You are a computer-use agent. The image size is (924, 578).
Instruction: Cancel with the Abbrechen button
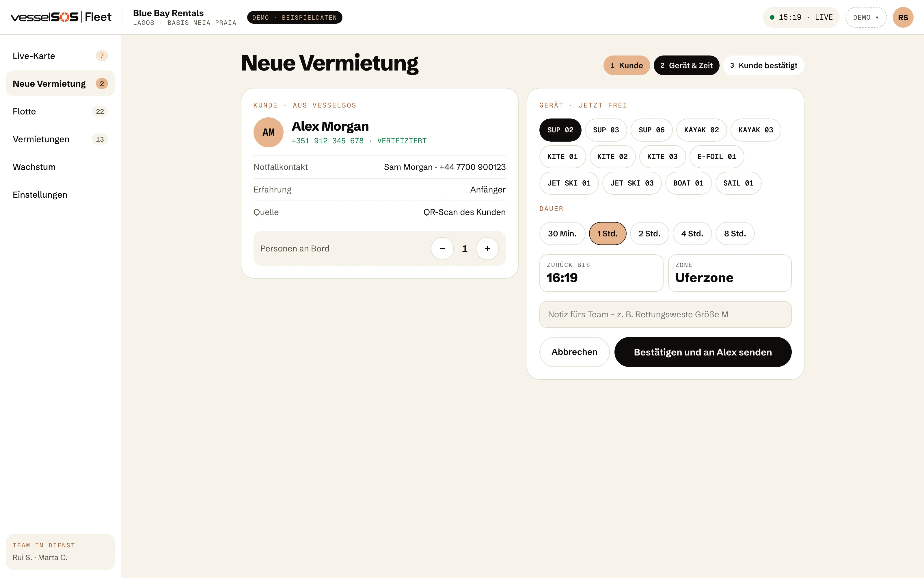tap(574, 352)
